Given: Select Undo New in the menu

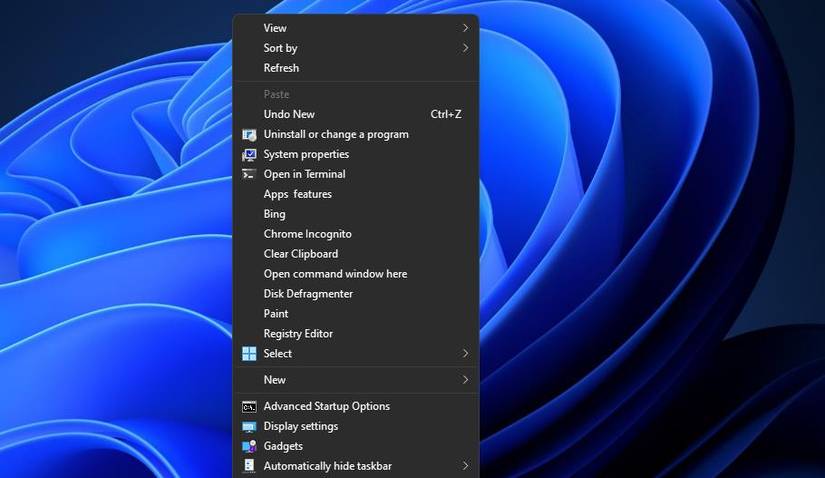Looking at the screenshot, I should (356, 114).
